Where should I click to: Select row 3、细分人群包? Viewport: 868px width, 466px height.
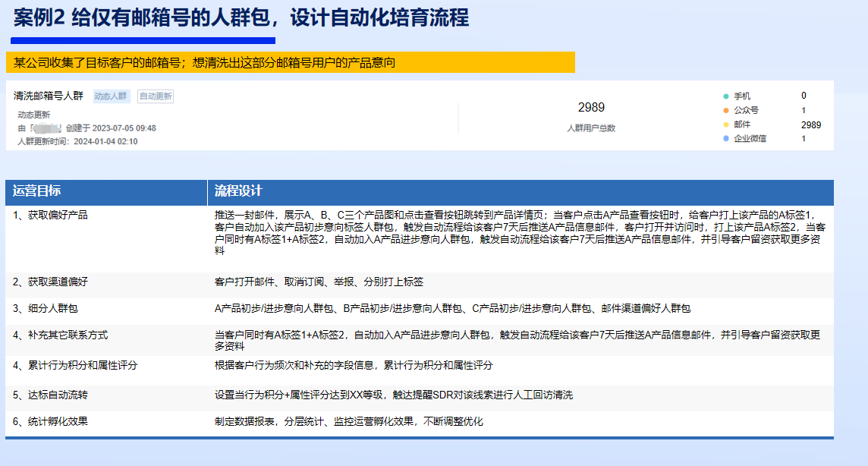(420, 312)
